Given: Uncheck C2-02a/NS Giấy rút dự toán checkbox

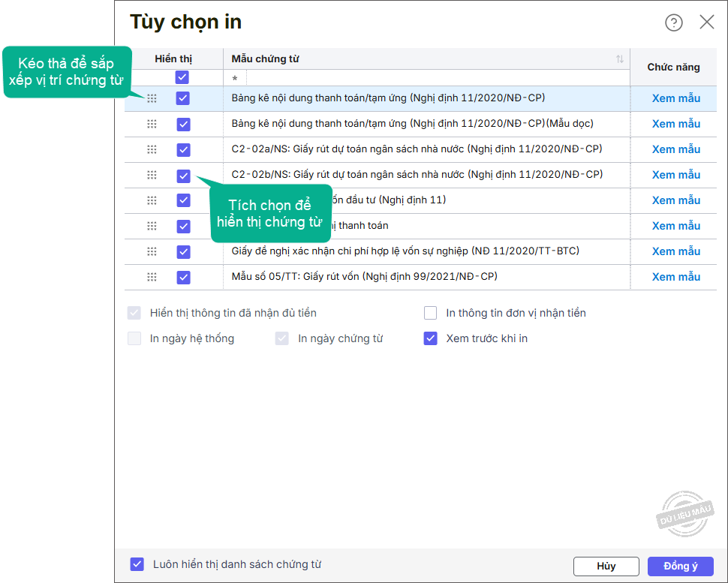Looking at the screenshot, I should tap(183, 150).
